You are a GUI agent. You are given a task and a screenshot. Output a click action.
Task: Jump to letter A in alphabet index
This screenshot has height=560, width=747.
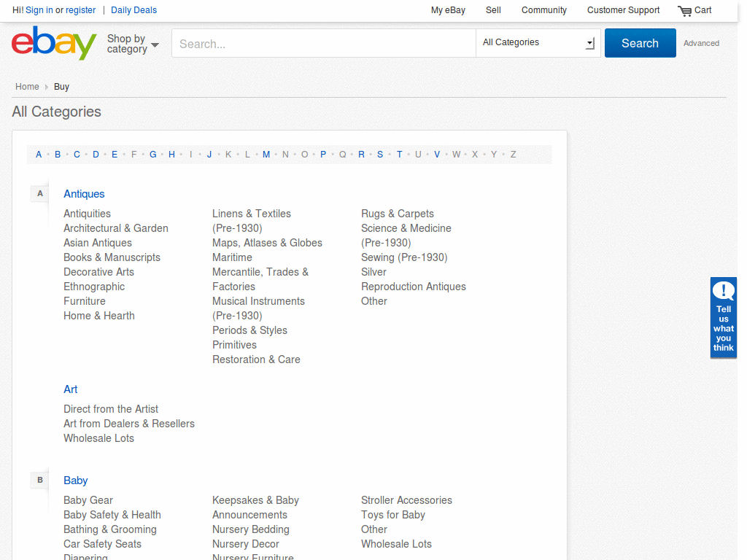[39, 155]
